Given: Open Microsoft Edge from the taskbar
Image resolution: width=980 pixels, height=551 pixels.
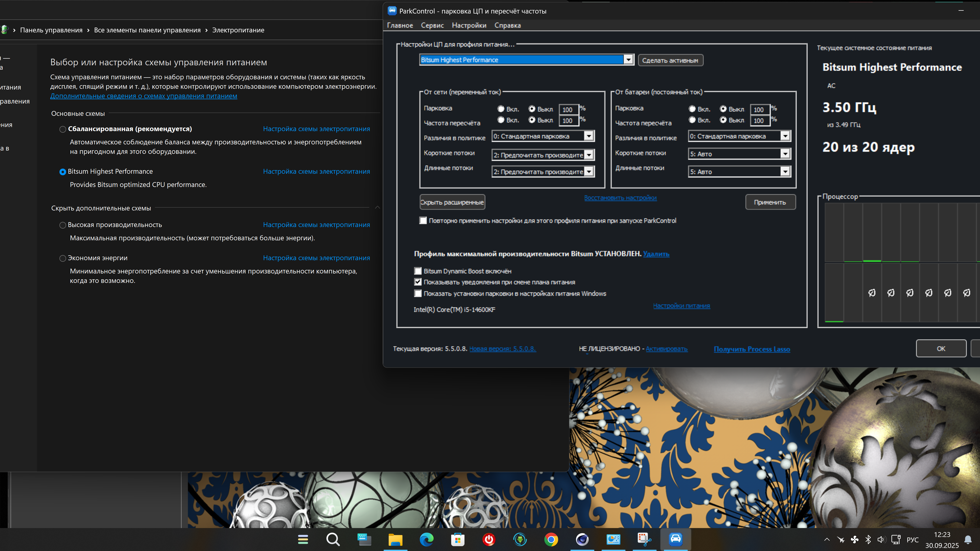Looking at the screenshot, I should click(x=426, y=539).
